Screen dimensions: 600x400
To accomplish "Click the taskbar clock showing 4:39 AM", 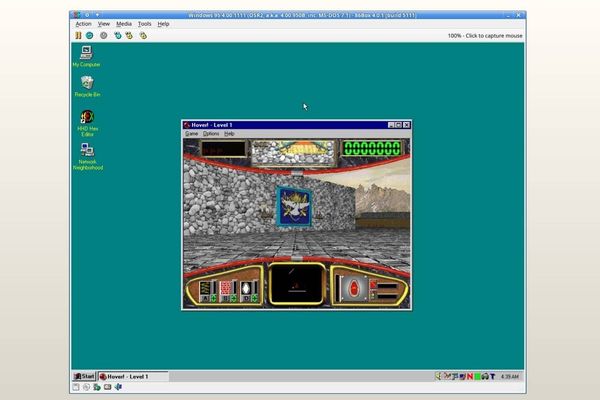I will pyautogui.click(x=510, y=377).
